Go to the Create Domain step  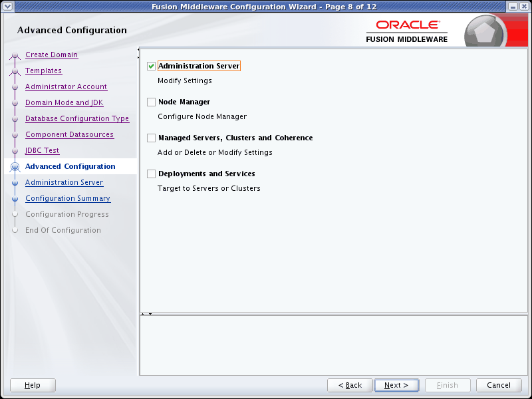pos(52,55)
